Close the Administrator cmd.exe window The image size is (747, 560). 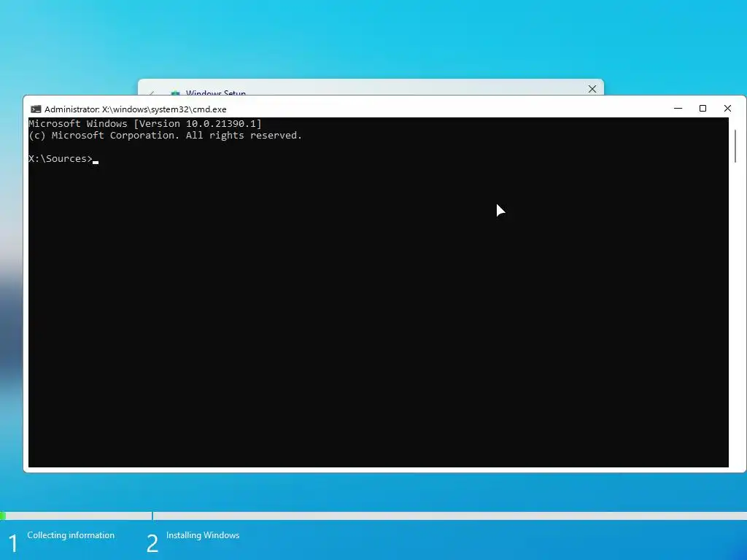727,109
